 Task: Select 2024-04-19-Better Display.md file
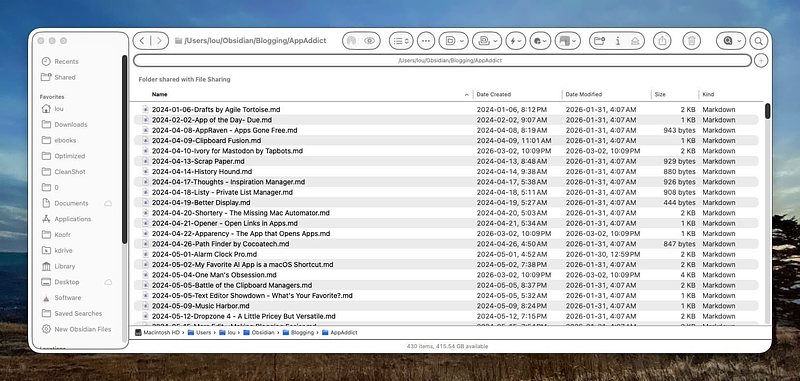pos(445,202)
